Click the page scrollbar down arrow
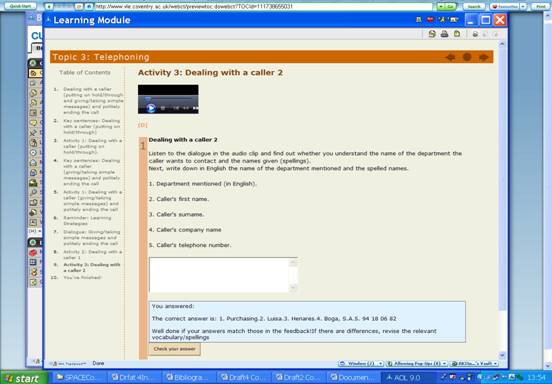552x384 pixels. pyautogui.click(x=502, y=355)
